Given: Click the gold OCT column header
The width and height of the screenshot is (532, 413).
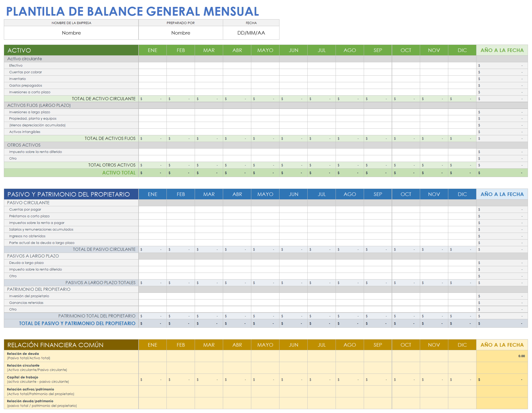Looking at the screenshot, I should [406, 345].
